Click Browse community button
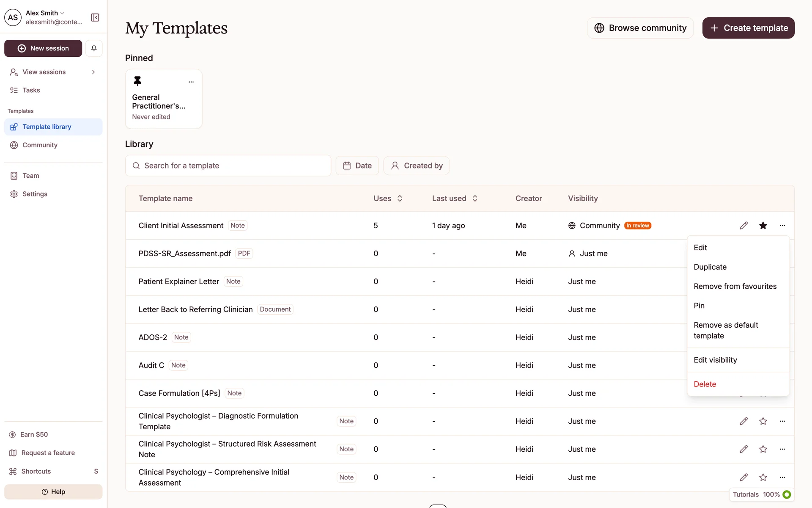This screenshot has width=812, height=508. 640,28
